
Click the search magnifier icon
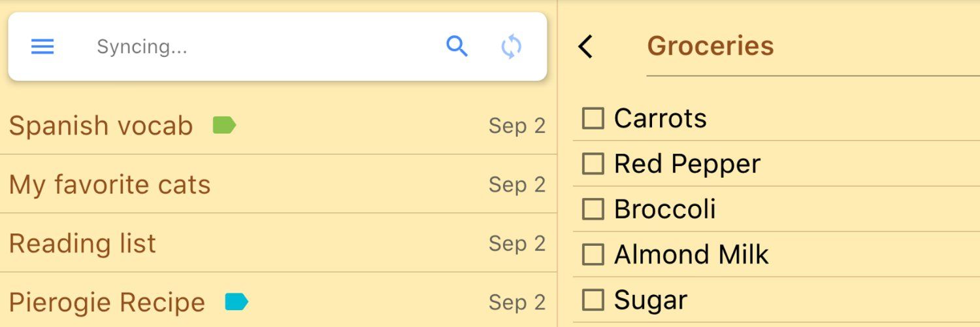457,46
